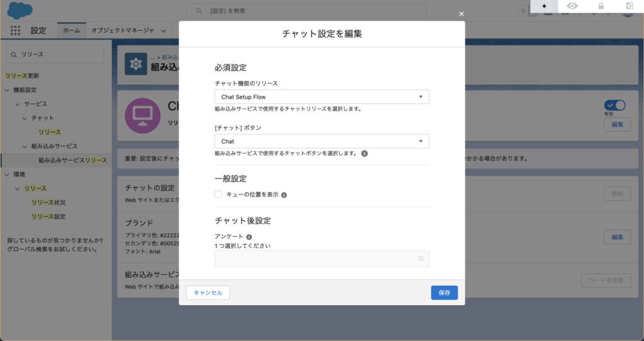Open リリース更新 in the sidebar
This screenshot has width=644, height=341.
[x=22, y=76]
